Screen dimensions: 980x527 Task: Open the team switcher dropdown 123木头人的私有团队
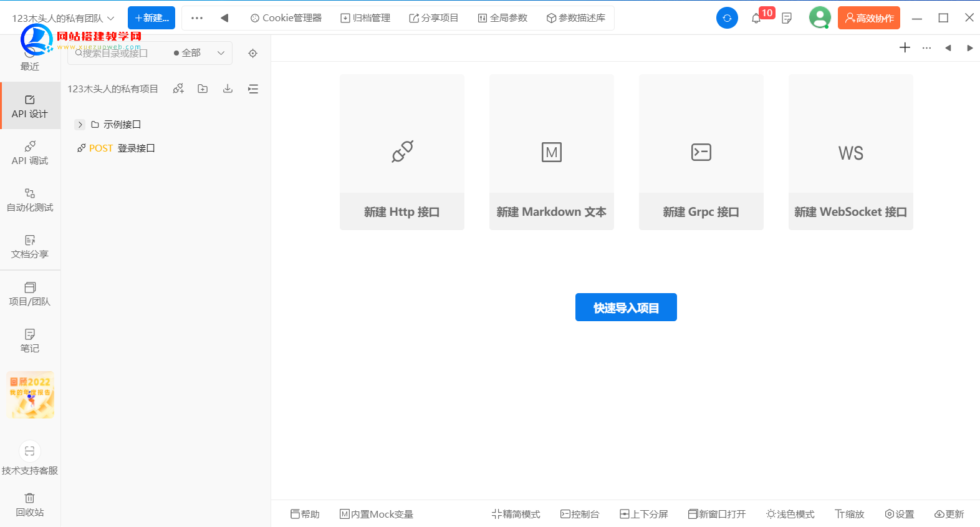click(63, 18)
